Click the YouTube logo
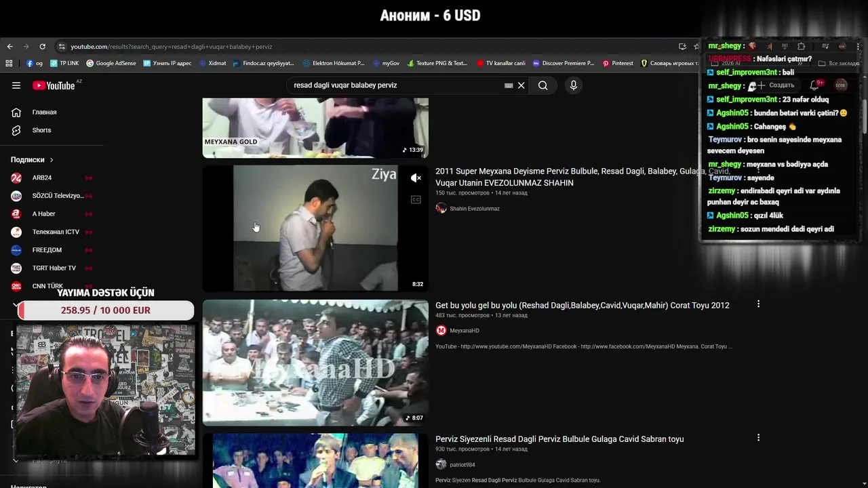Viewport: 868px width, 488px height. (x=54, y=85)
